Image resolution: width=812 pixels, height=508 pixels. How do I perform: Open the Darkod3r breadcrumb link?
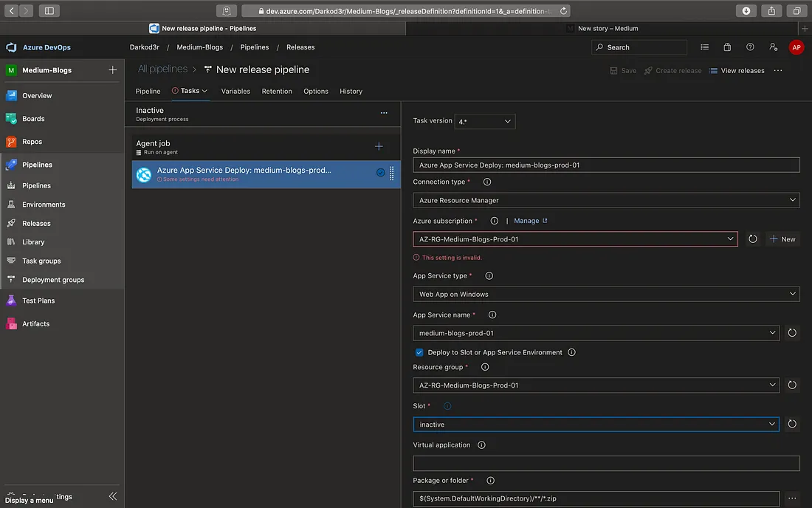(145, 47)
